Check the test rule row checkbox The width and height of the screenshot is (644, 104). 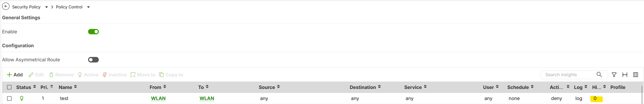tap(9, 98)
